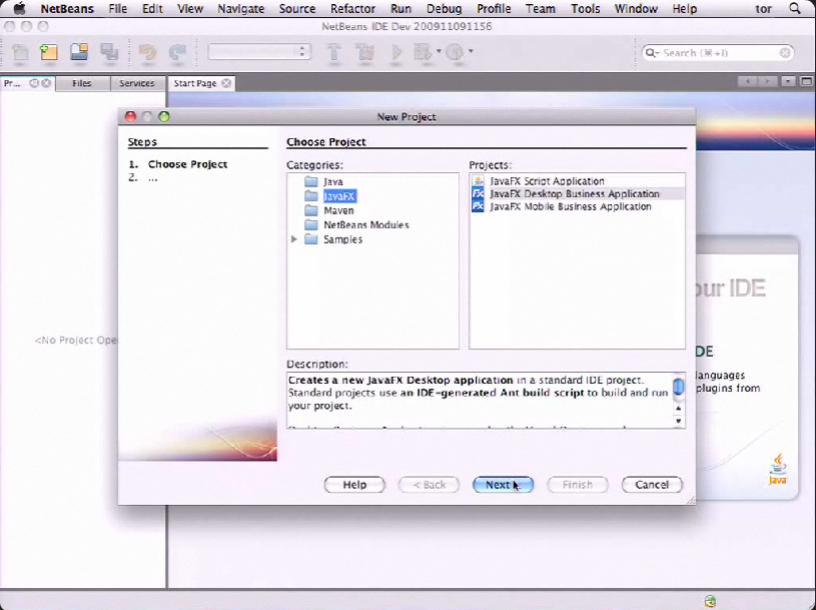Click the Debug Project toolbar icon
Screen dimensions: 816x610
click(423, 53)
